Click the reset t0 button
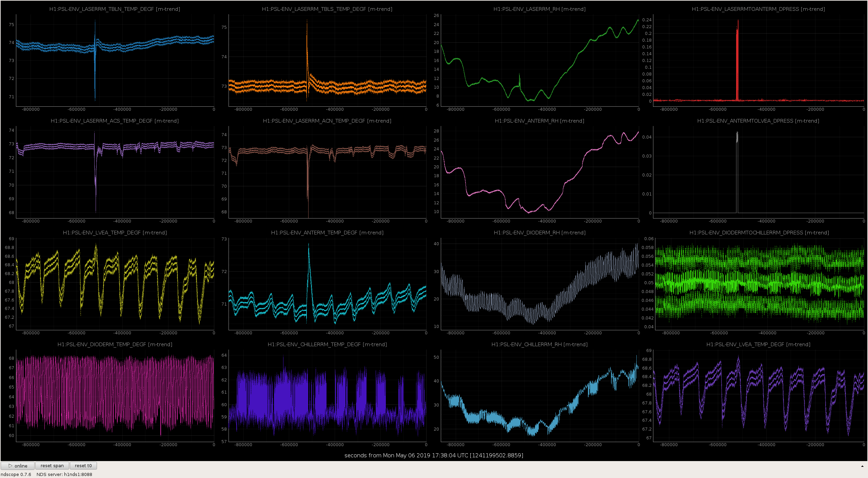 (x=83, y=466)
